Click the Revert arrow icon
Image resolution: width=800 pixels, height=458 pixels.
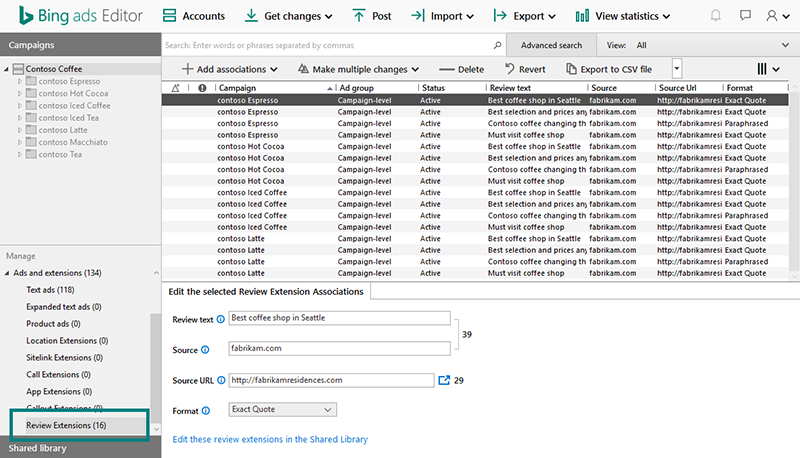[x=509, y=68]
